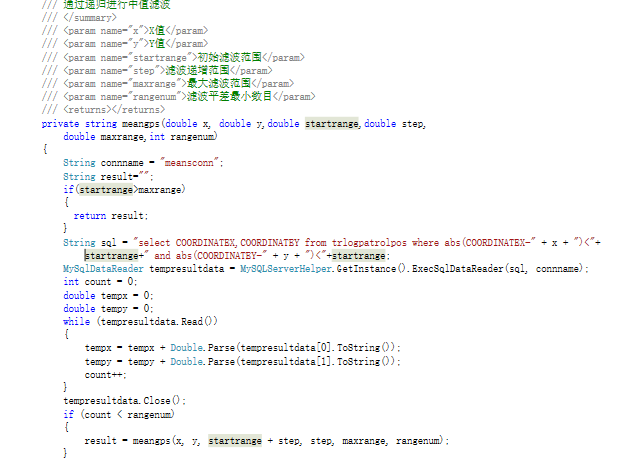Image resolution: width=633 pixels, height=460 pixels.
Task: Click the "select" word in SQL string
Action: click(x=154, y=243)
